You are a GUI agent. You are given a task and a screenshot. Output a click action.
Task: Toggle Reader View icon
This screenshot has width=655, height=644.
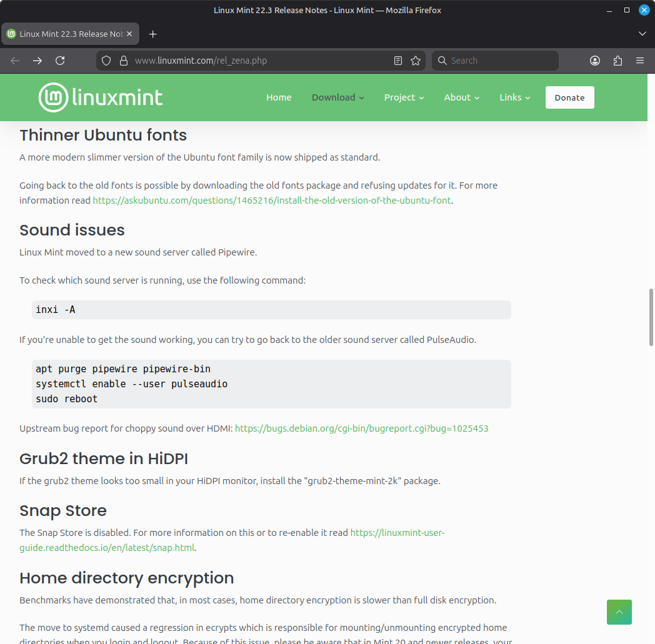coord(398,61)
